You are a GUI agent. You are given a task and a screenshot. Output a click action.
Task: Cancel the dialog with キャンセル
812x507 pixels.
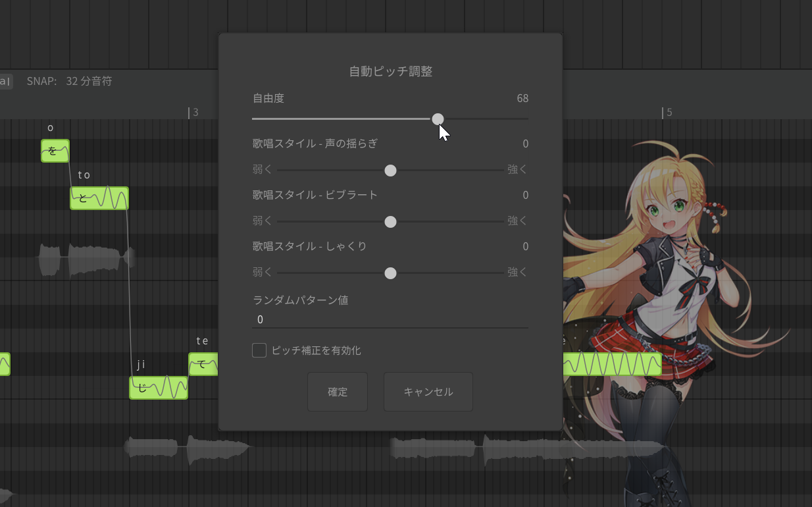[x=428, y=392]
